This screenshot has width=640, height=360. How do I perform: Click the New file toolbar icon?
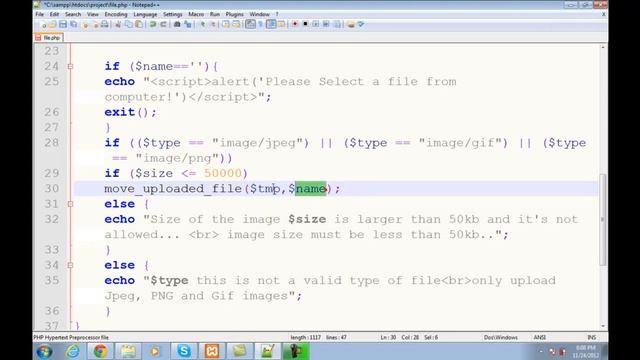(43, 24)
